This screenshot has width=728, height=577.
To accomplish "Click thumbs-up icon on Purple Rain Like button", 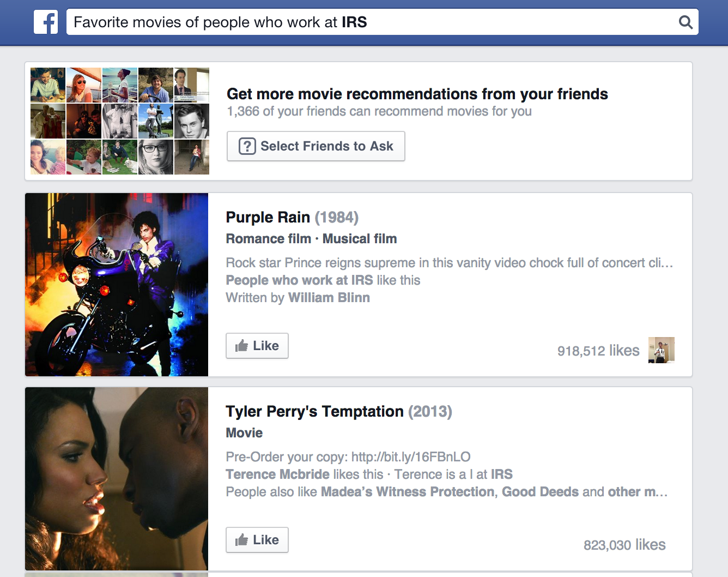I will pos(241,346).
